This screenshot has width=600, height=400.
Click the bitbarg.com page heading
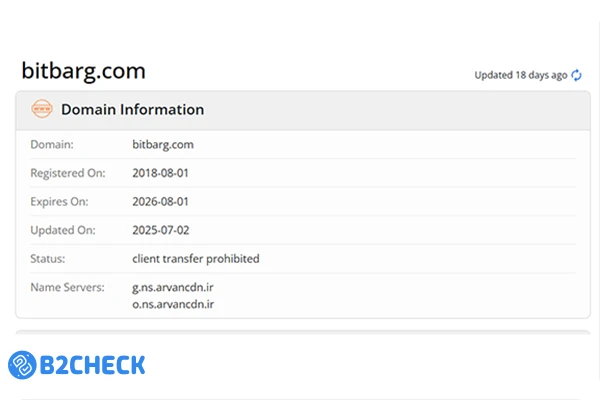84,71
